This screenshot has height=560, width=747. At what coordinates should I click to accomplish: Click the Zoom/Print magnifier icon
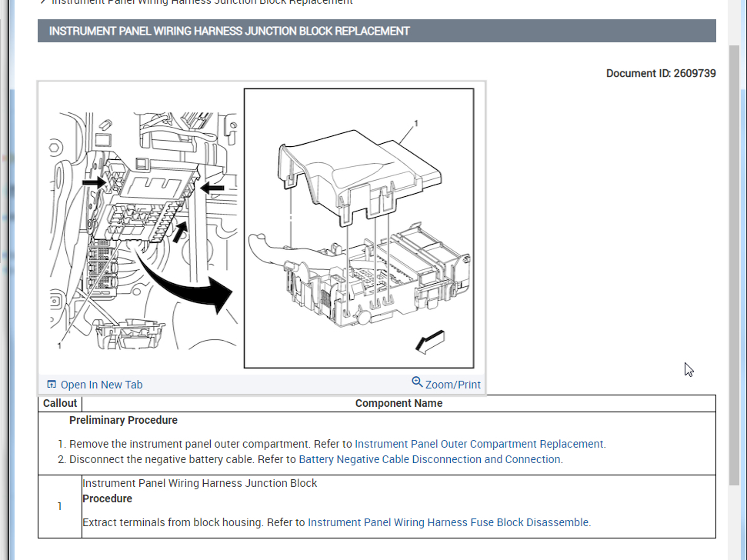(x=417, y=382)
